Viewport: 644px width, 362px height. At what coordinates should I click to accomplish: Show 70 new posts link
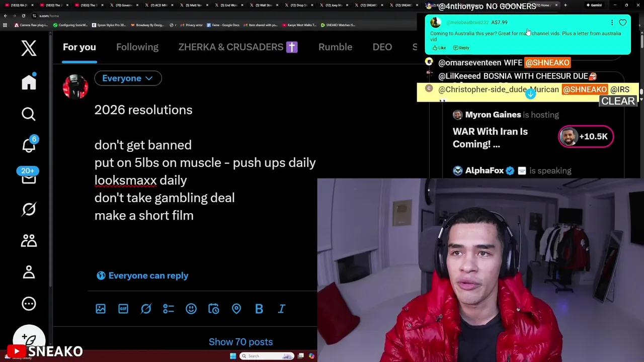tap(240, 342)
